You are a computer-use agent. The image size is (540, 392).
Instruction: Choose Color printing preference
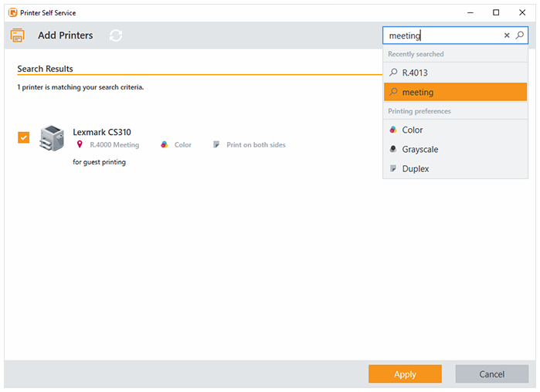click(x=455, y=130)
